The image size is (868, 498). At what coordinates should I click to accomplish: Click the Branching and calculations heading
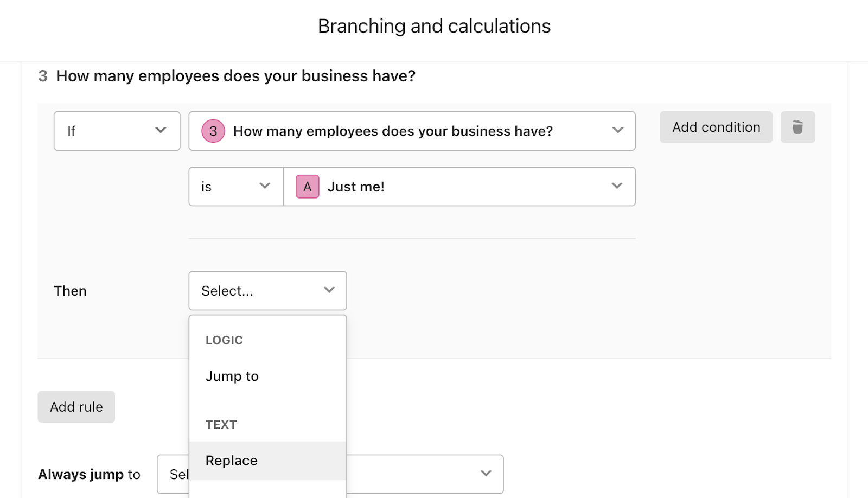coord(433,25)
